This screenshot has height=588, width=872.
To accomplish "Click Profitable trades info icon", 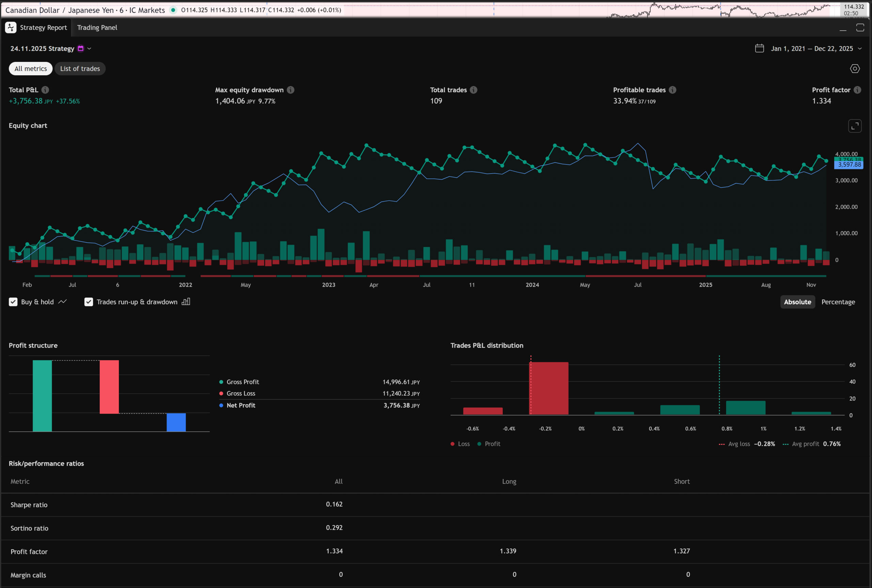I will pyautogui.click(x=672, y=90).
